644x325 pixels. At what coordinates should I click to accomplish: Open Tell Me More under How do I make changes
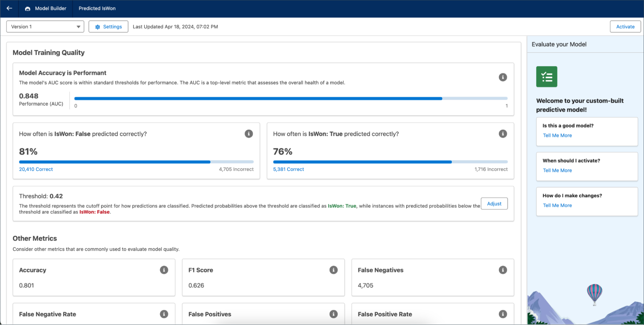[557, 205]
